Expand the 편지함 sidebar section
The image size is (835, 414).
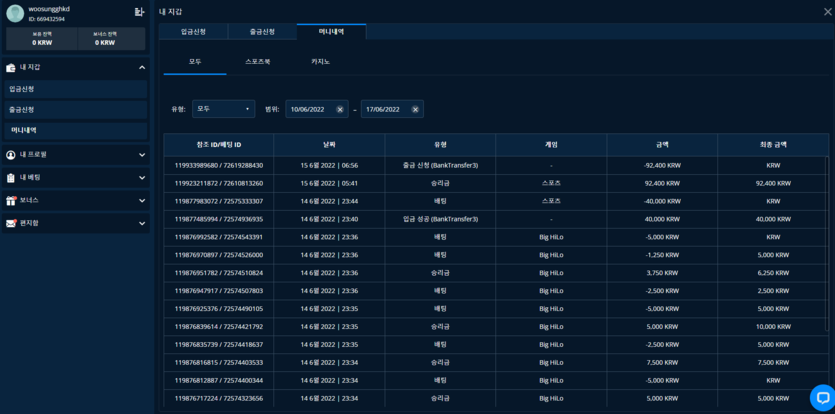pyautogui.click(x=142, y=223)
